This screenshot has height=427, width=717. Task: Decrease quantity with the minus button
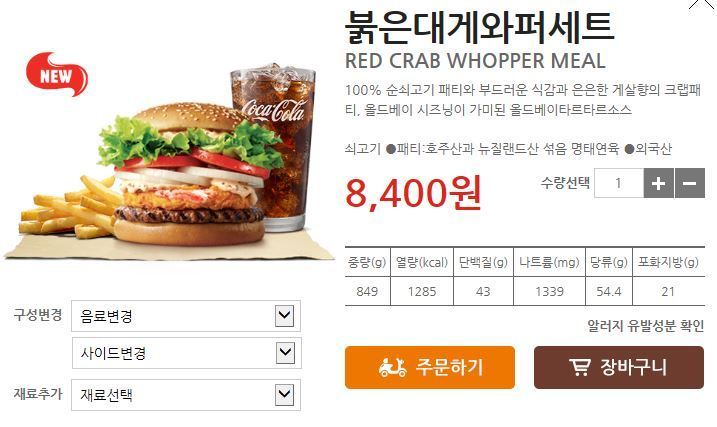tap(690, 183)
